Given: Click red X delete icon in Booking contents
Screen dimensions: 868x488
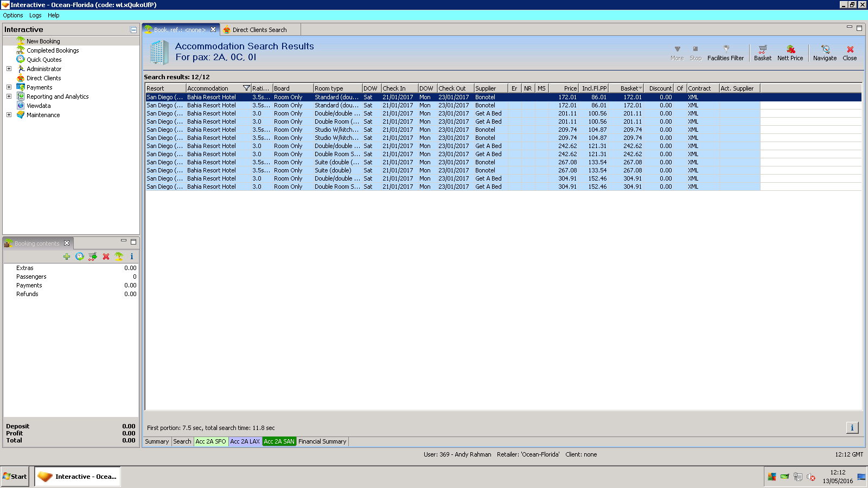Looking at the screenshot, I should [x=106, y=256].
